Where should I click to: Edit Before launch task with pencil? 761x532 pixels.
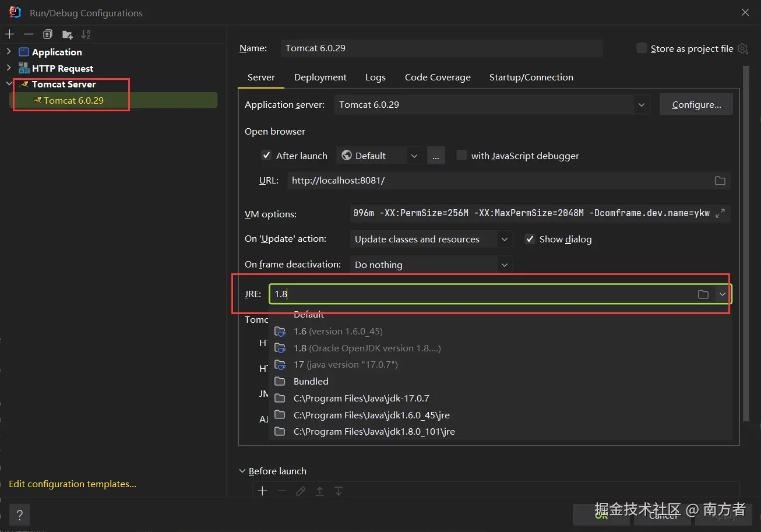coord(301,491)
